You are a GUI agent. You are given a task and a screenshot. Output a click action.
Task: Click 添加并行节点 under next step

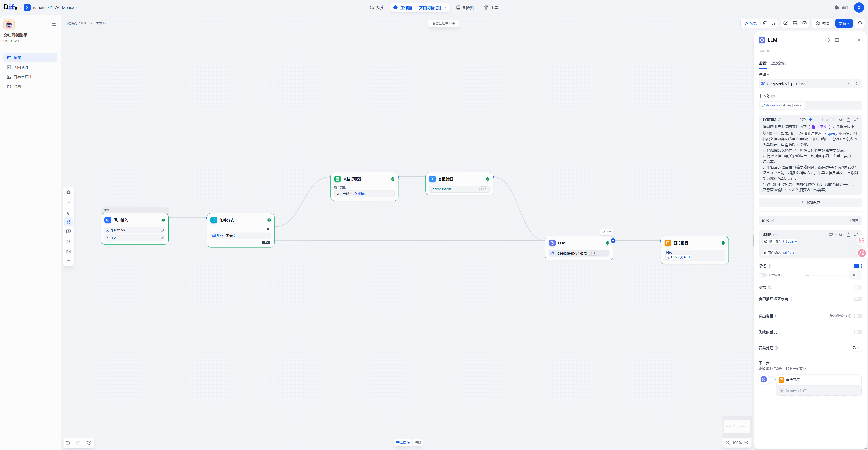click(x=819, y=391)
